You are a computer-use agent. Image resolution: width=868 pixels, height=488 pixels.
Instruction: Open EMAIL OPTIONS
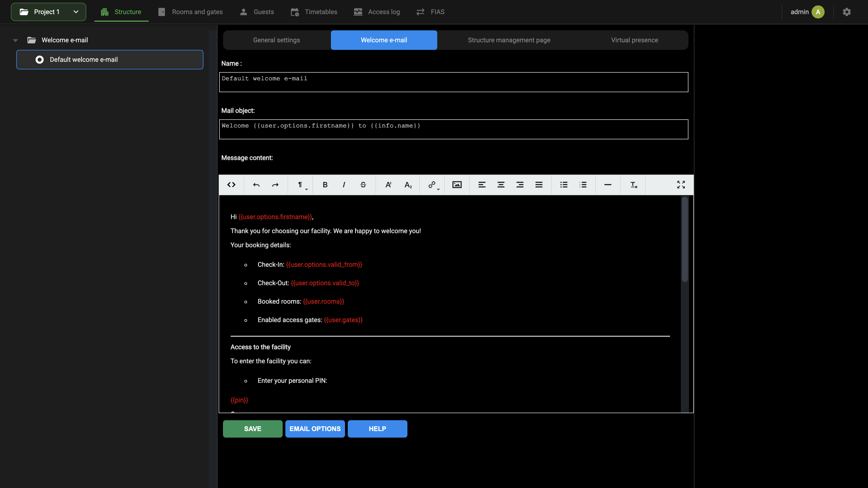pos(315,429)
